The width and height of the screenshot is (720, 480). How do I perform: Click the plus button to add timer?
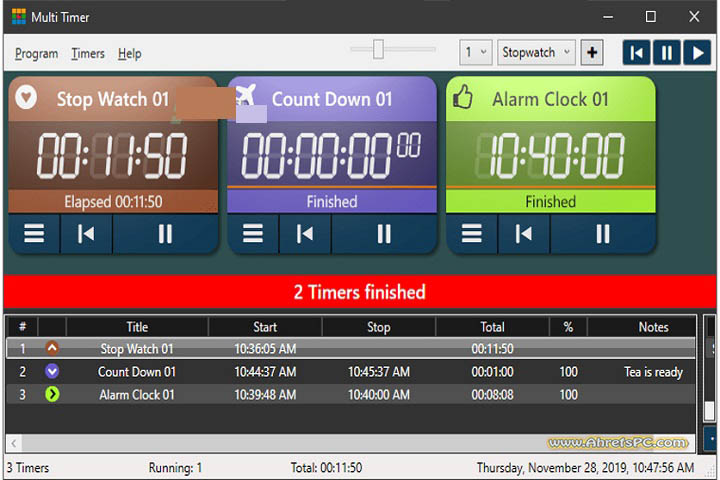tap(592, 52)
